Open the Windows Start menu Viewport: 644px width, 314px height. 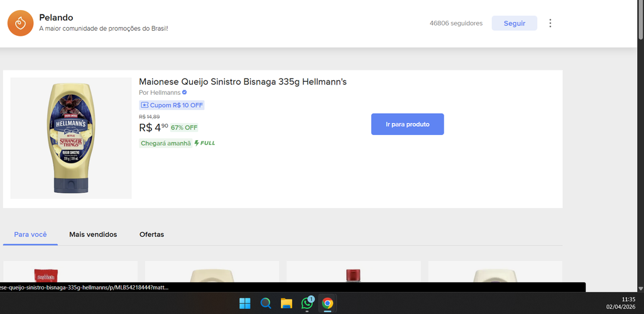click(x=245, y=303)
